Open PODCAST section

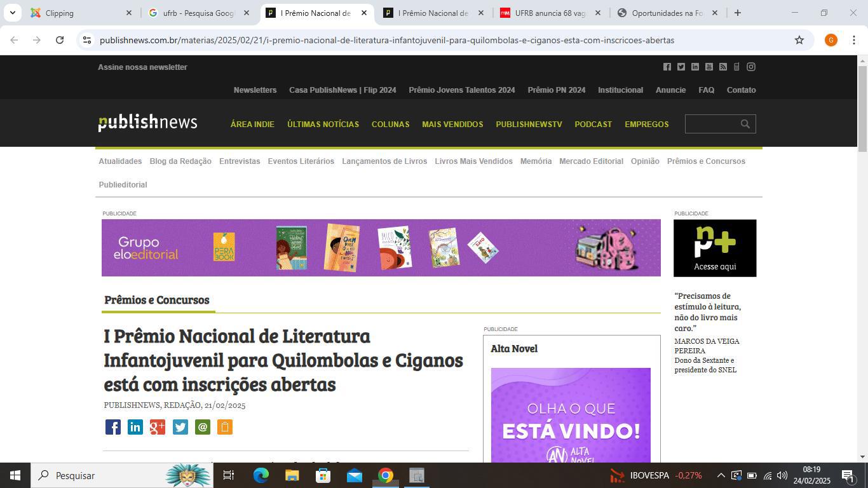593,125
